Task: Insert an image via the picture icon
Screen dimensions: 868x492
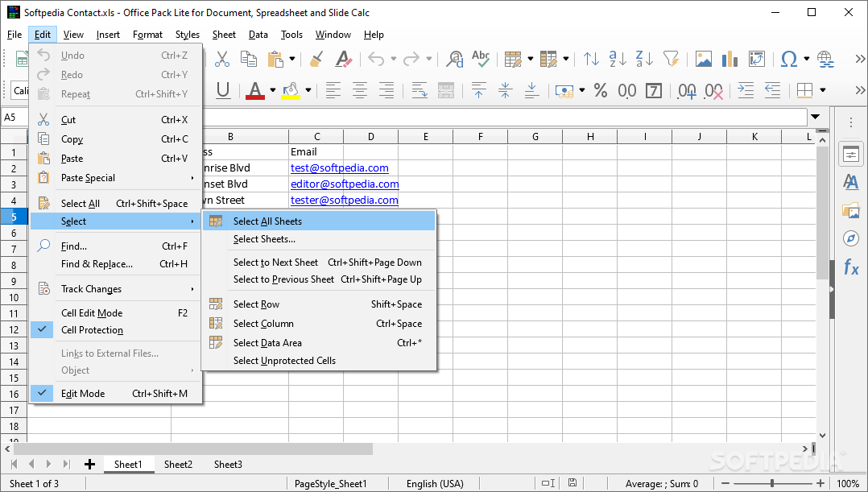Action: coord(704,59)
